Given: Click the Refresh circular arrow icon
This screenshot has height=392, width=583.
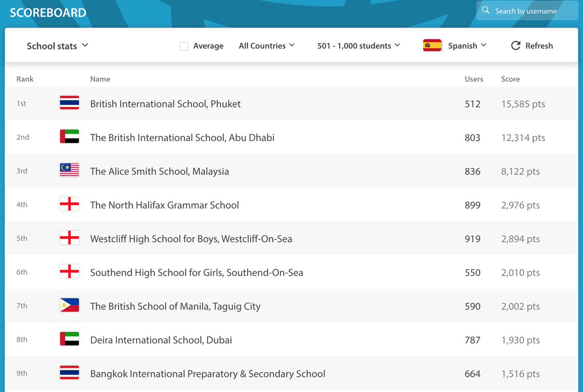Looking at the screenshot, I should tap(515, 46).
